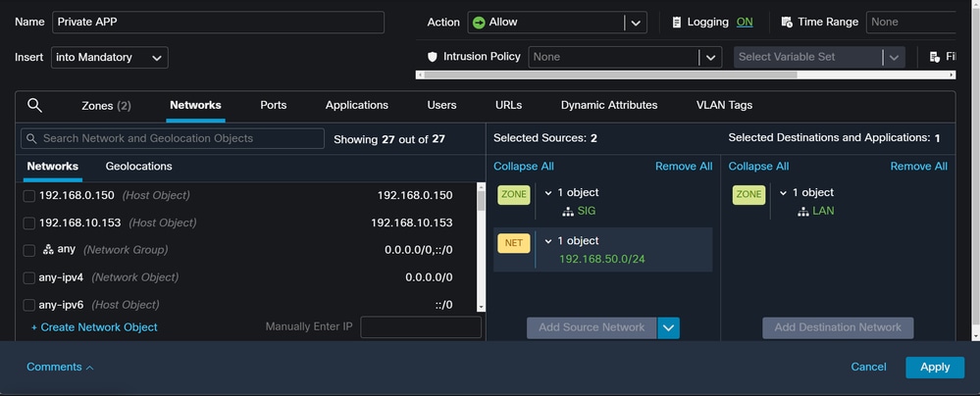Click the Search Network and Geolocation Objects field
Image resolution: width=980 pixels, height=396 pixels.
pos(173,138)
